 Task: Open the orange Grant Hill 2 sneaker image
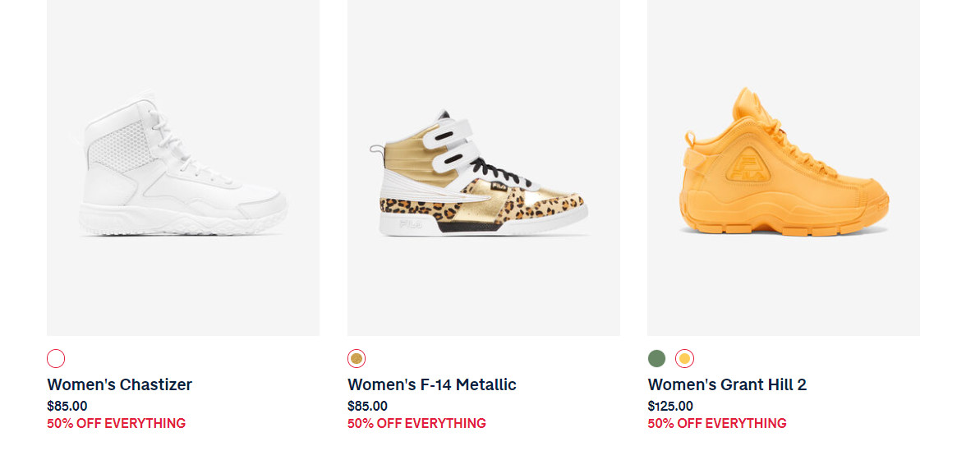(783, 168)
